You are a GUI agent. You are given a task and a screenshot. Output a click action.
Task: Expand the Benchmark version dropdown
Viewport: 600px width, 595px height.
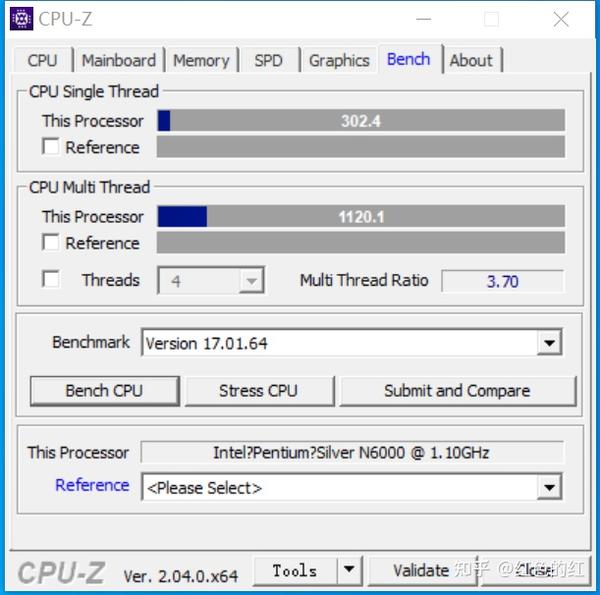[x=549, y=342]
